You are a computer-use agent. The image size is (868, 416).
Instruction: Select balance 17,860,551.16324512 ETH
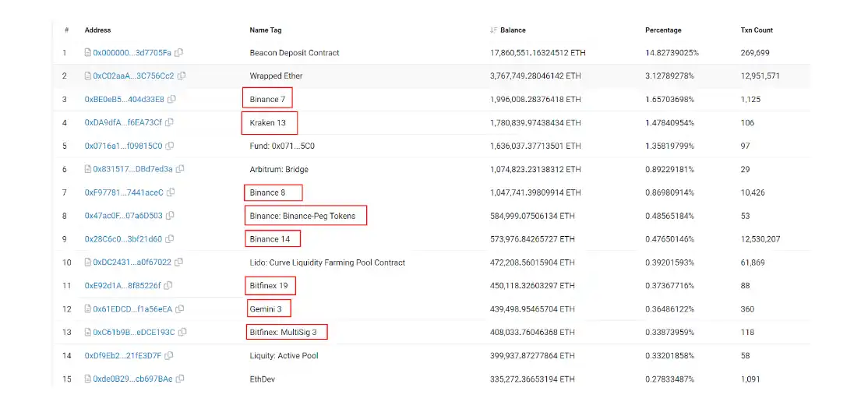click(x=538, y=53)
